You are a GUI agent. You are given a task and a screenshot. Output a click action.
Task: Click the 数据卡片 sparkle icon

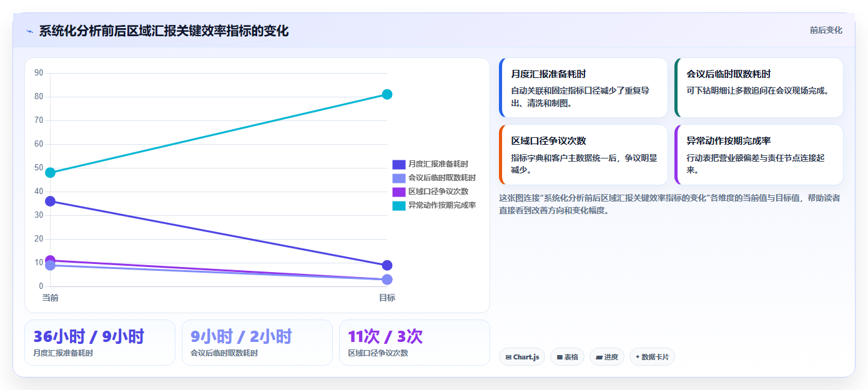[638, 358]
